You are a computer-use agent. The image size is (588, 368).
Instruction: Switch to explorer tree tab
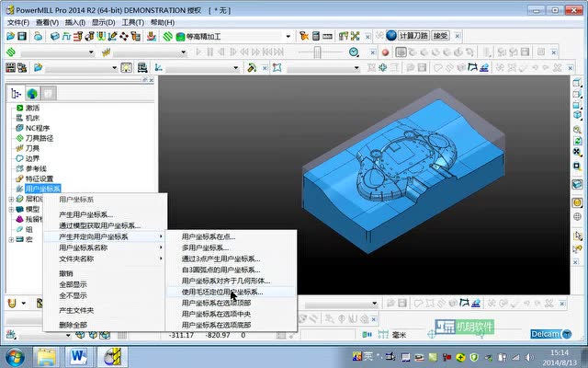point(16,93)
